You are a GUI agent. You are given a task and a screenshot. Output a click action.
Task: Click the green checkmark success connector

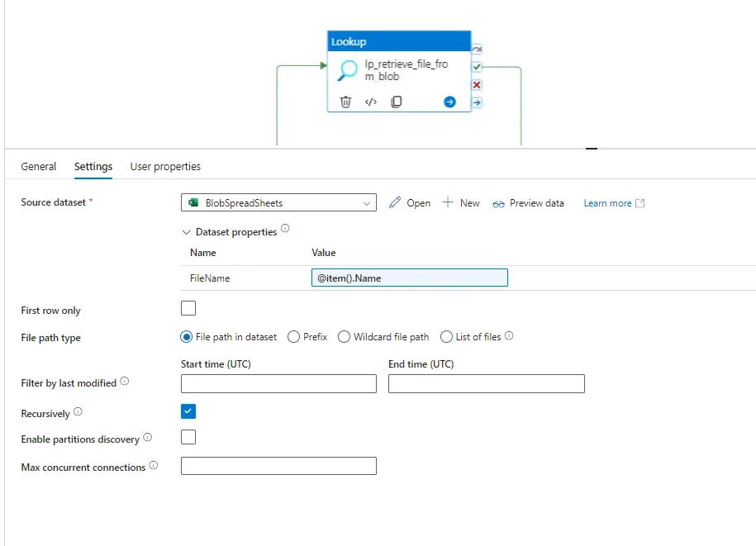[x=477, y=67]
